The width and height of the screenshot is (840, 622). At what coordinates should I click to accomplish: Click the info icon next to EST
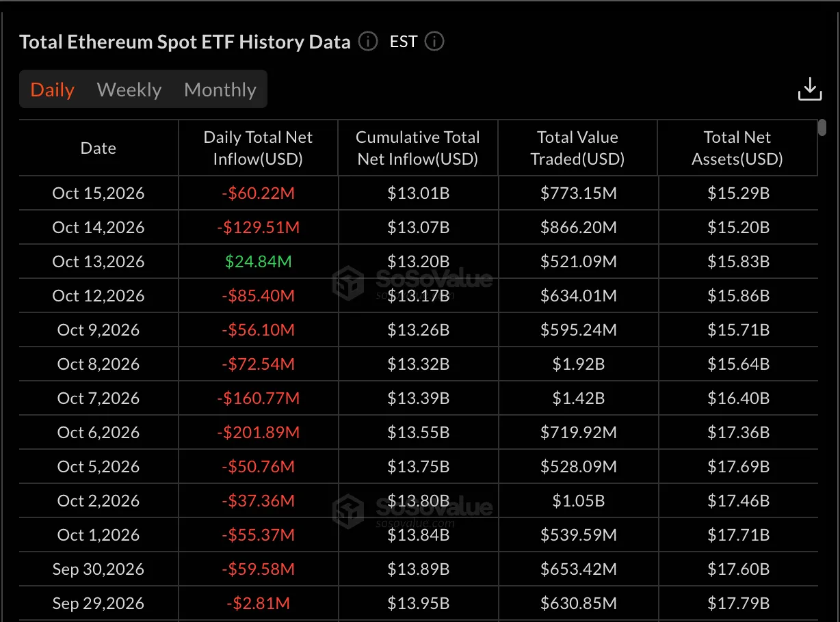pyautogui.click(x=434, y=42)
